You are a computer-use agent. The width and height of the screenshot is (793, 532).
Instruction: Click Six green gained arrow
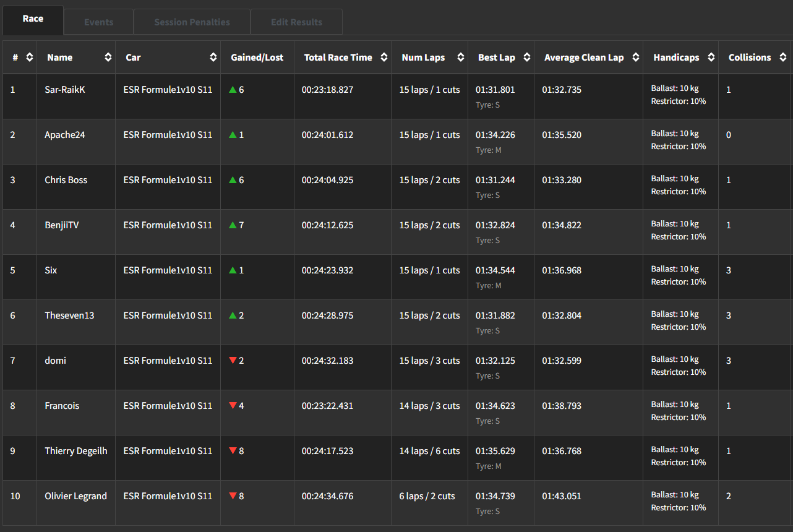pos(233,270)
